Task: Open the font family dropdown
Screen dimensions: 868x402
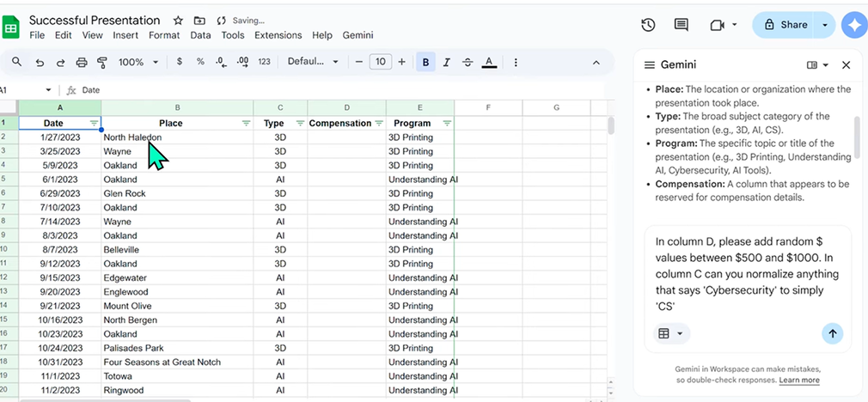Action: 313,62
